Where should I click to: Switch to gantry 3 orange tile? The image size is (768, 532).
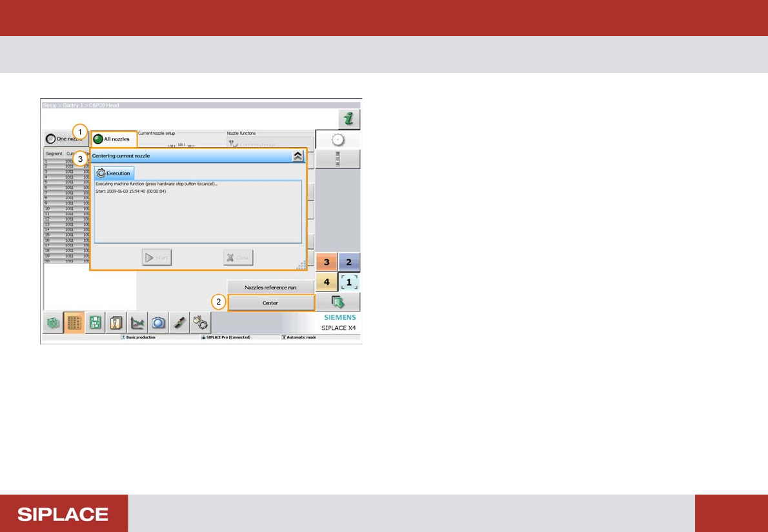327,262
